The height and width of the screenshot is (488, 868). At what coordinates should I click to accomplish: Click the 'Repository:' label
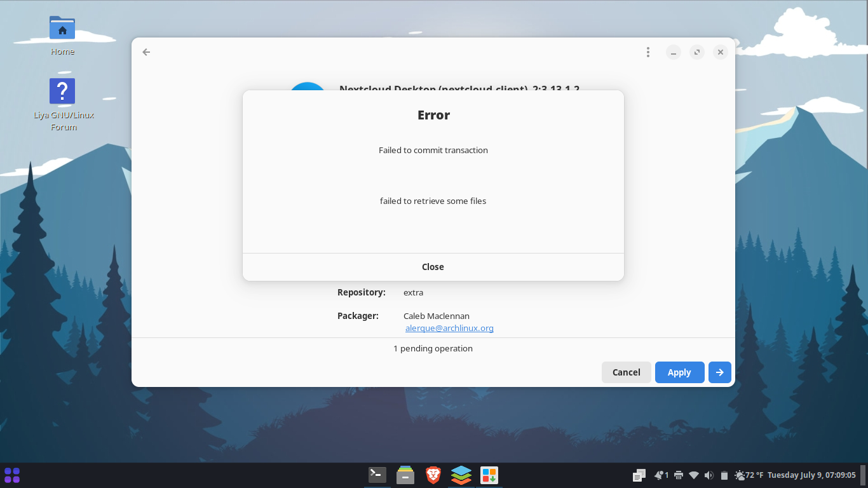click(362, 293)
